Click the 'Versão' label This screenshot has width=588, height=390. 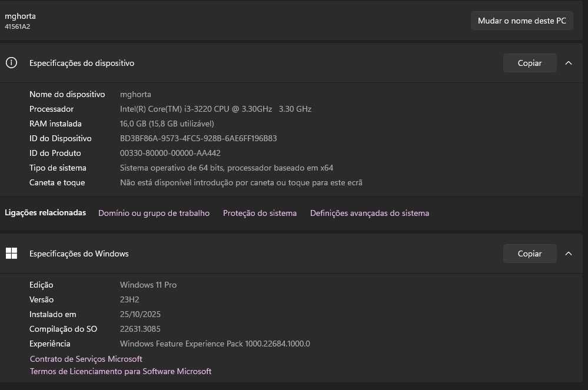click(x=41, y=300)
